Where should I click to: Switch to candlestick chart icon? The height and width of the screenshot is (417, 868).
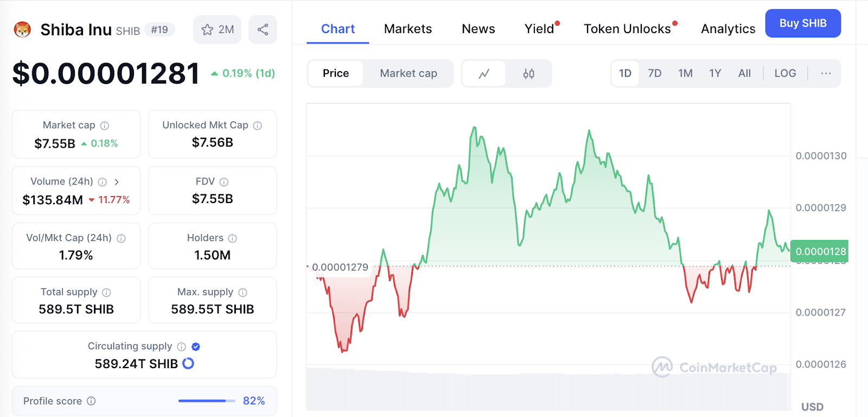(x=528, y=73)
